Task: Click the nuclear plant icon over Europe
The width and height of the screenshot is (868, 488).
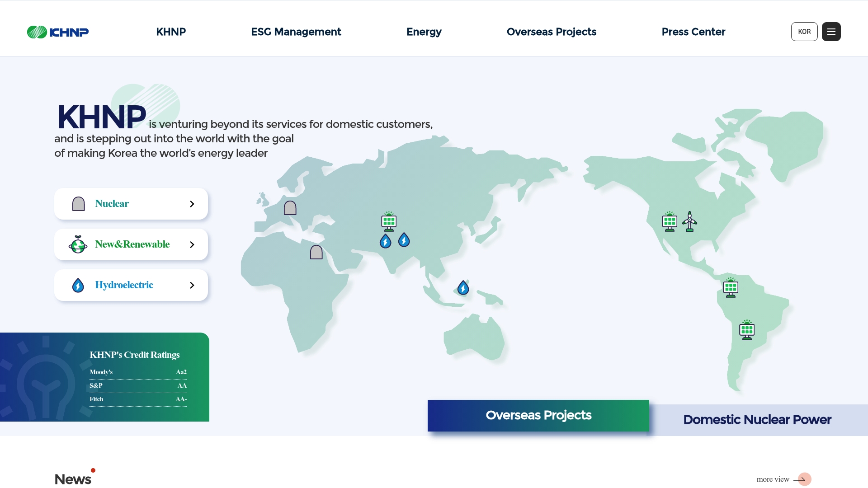Action: coord(290,208)
